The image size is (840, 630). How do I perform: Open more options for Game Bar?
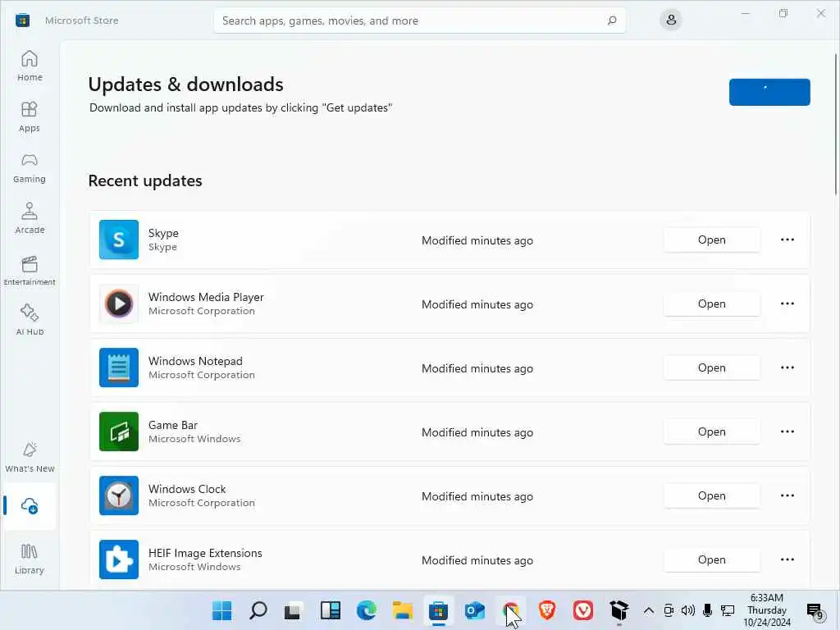pos(787,431)
